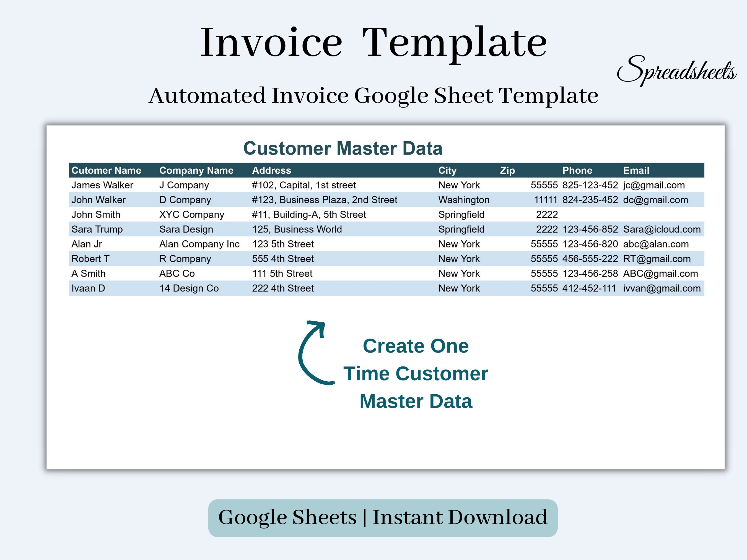Click email 'Sara@icloud.com'
Viewport: 747px width, 560px height.
662,229
